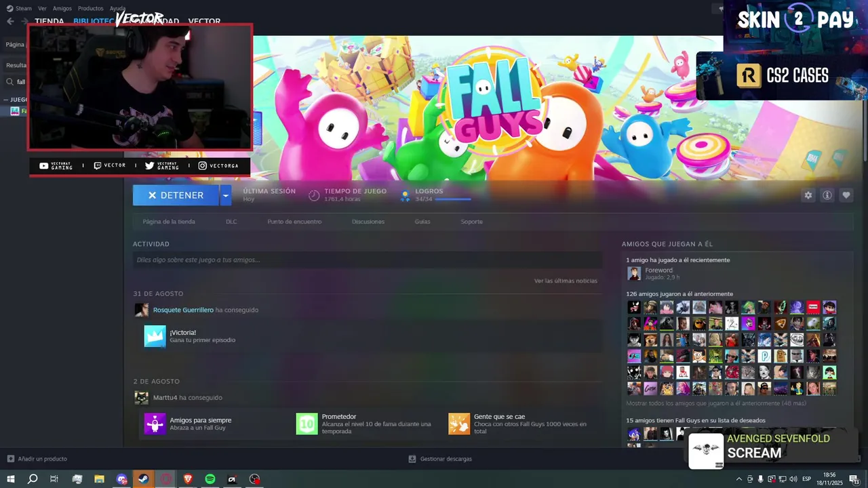Click the download icon beside Gestionar descargas

pos(412,459)
